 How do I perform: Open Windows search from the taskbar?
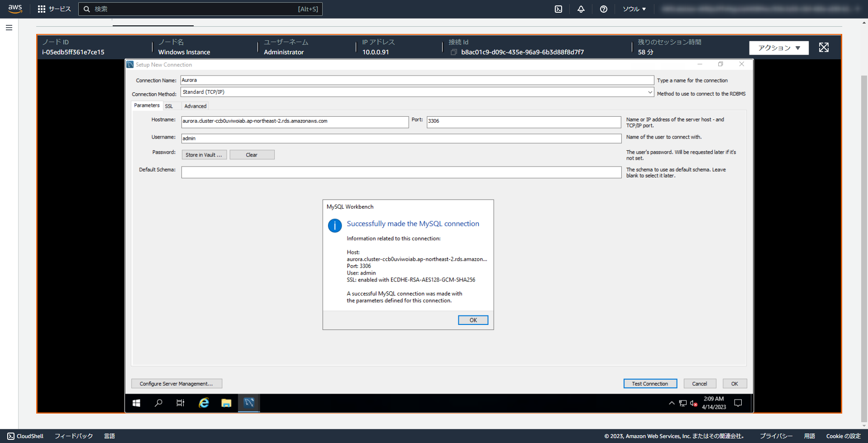point(158,403)
